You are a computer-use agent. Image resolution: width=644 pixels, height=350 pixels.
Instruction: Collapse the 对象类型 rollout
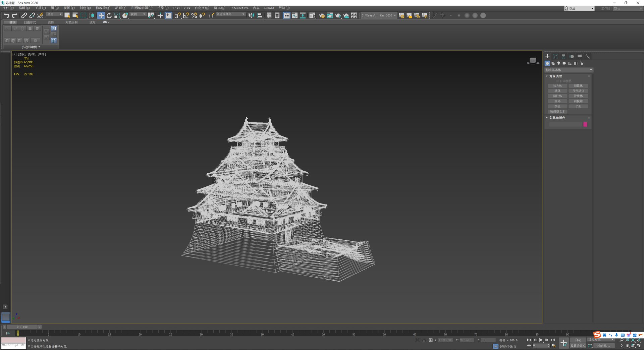(555, 76)
